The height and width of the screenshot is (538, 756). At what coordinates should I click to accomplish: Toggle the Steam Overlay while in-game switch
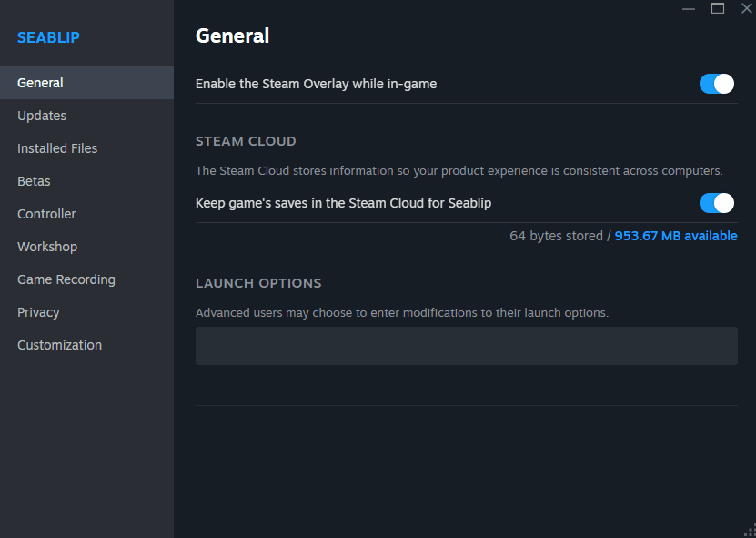click(x=717, y=84)
